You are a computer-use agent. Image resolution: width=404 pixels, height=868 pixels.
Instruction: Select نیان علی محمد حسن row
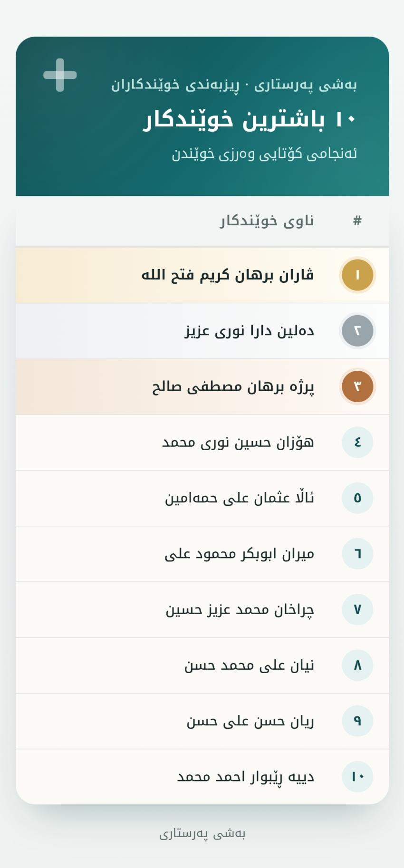[x=202, y=665]
